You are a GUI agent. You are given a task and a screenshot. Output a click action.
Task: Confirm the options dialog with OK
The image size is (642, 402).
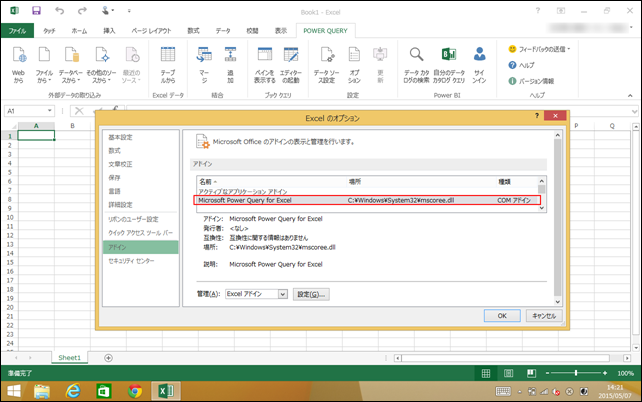(502, 316)
